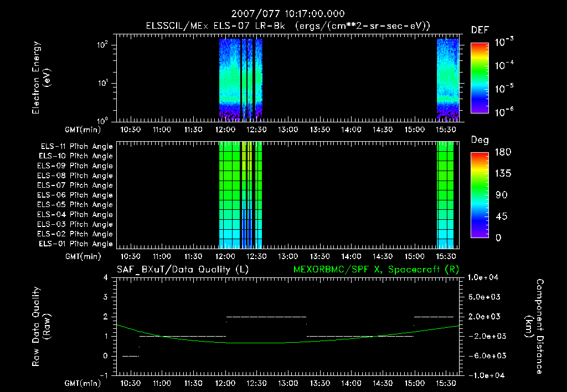Click the 15:30 electron spectrogram data block
Image resolution: width=567 pixels, height=392 pixels.
[x=447, y=80]
